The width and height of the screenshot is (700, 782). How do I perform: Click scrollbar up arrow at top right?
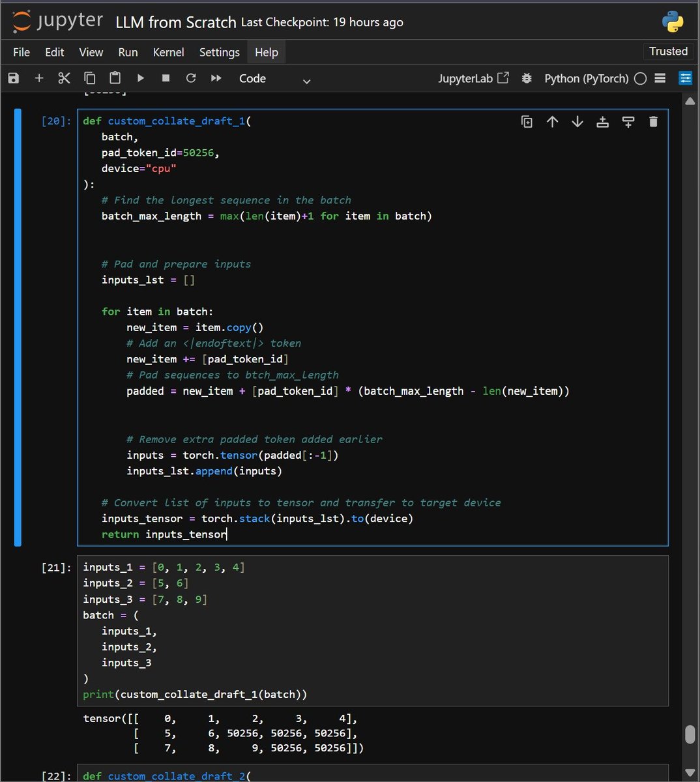pyautogui.click(x=690, y=101)
